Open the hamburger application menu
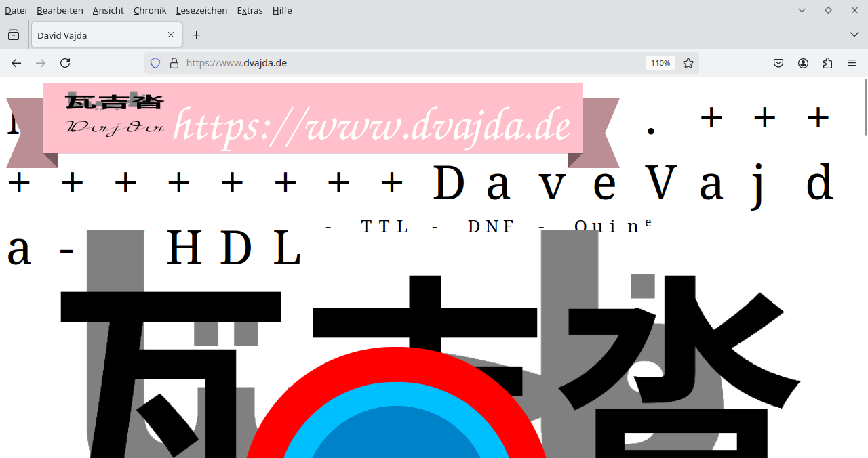Image resolution: width=868 pixels, height=458 pixels. click(x=851, y=62)
